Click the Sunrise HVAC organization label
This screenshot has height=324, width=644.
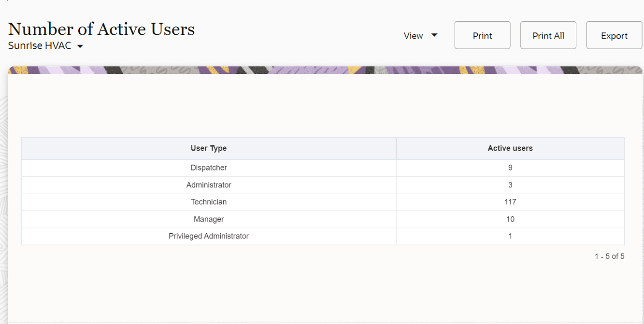[40, 46]
